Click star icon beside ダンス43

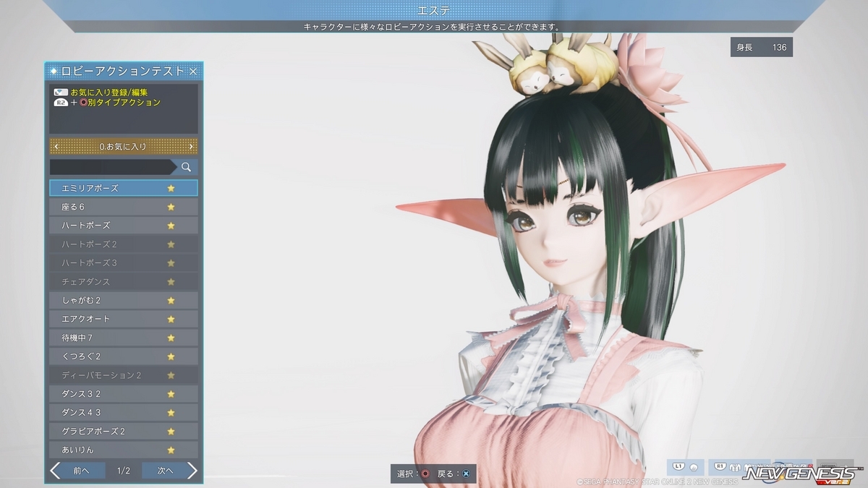coord(171,413)
